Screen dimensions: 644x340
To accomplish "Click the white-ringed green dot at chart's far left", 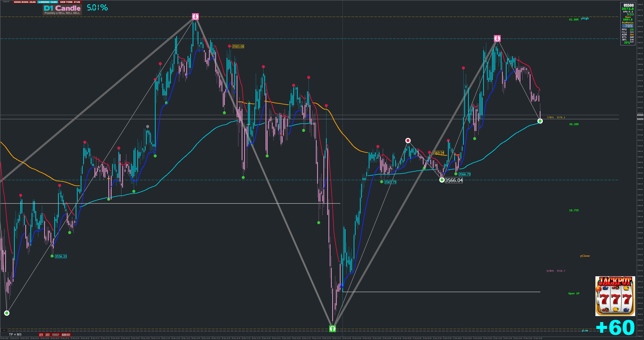I will click(x=7, y=313).
